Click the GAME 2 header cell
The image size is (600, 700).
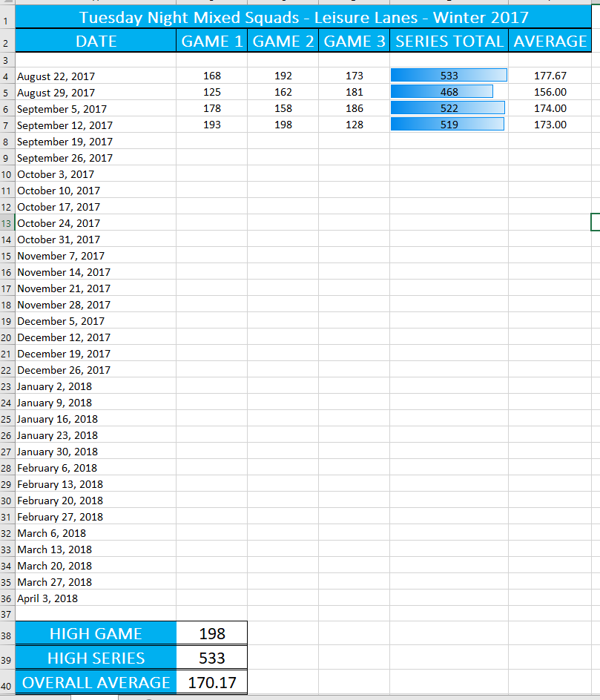283,42
